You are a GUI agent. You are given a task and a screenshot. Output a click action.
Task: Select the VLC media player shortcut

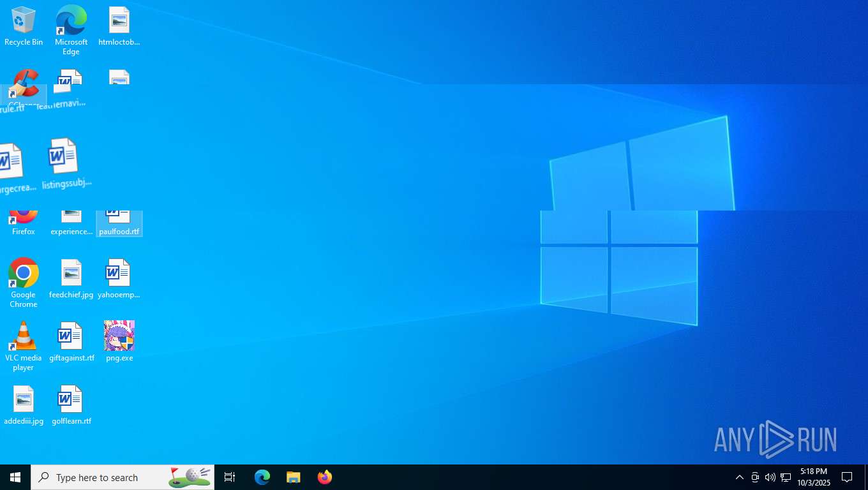coord(24,346)
